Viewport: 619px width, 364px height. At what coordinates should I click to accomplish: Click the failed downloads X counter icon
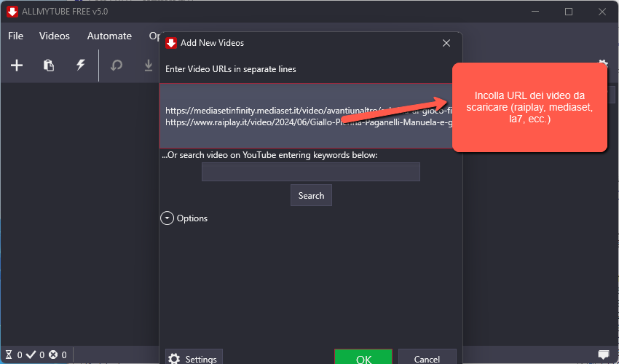click(x=53, y=355)
